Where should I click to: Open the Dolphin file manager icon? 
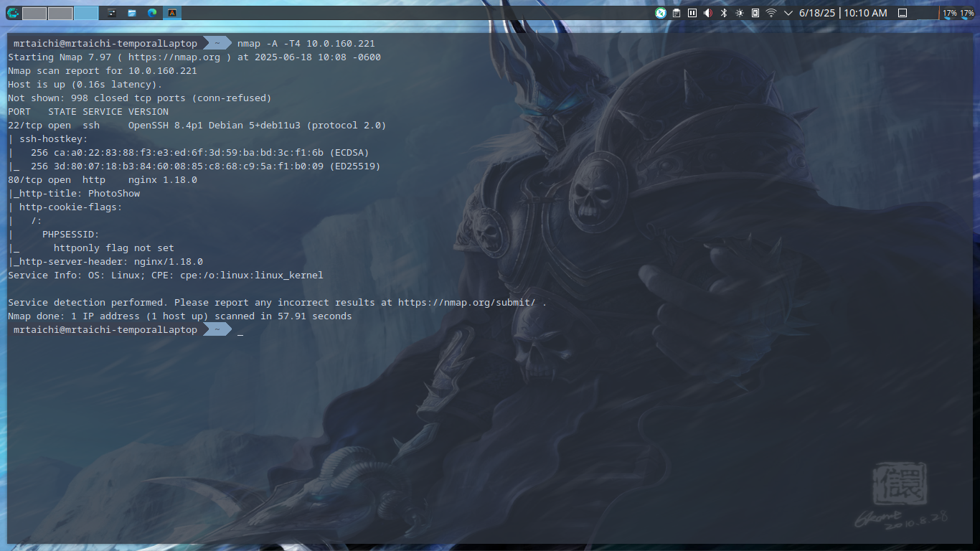tap(132, 13)
